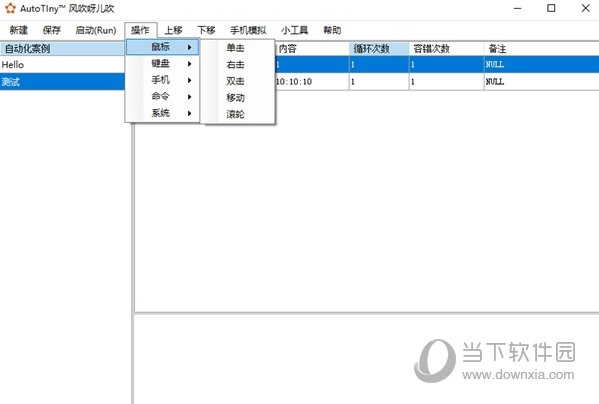
Task: Expand the 命令 submenu
Action: (163, 97)
